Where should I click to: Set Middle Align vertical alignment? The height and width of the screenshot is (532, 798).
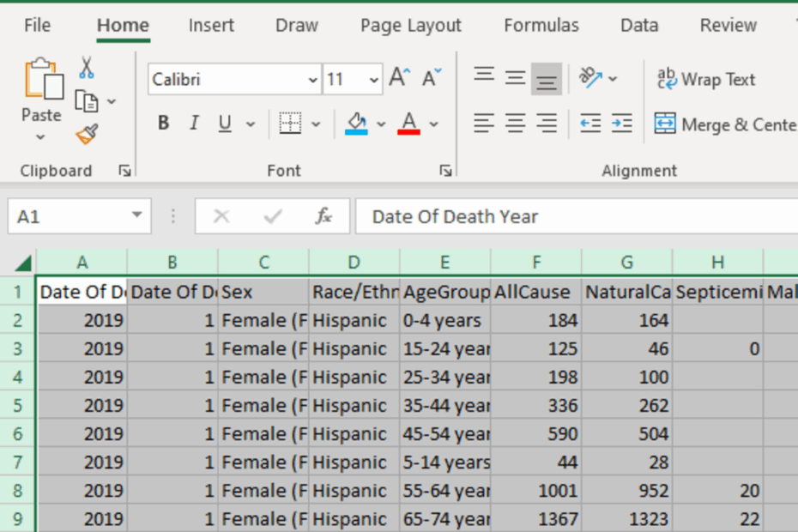515,78
